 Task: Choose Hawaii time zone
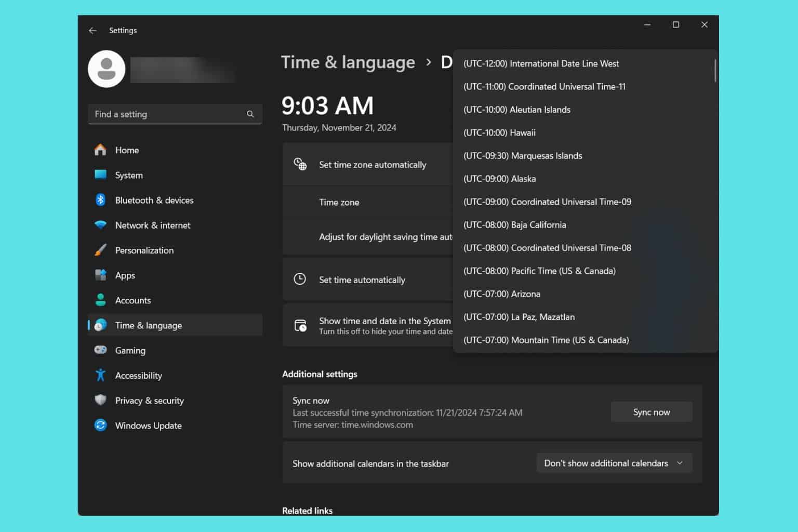pos(586,132)
